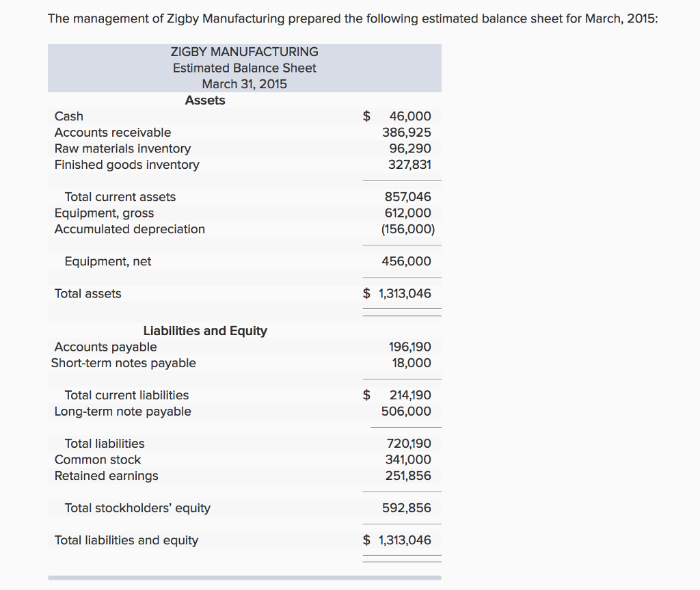Click the value 857,046
Viewport: 700px width, 590px height.
(x=408, y=196)
